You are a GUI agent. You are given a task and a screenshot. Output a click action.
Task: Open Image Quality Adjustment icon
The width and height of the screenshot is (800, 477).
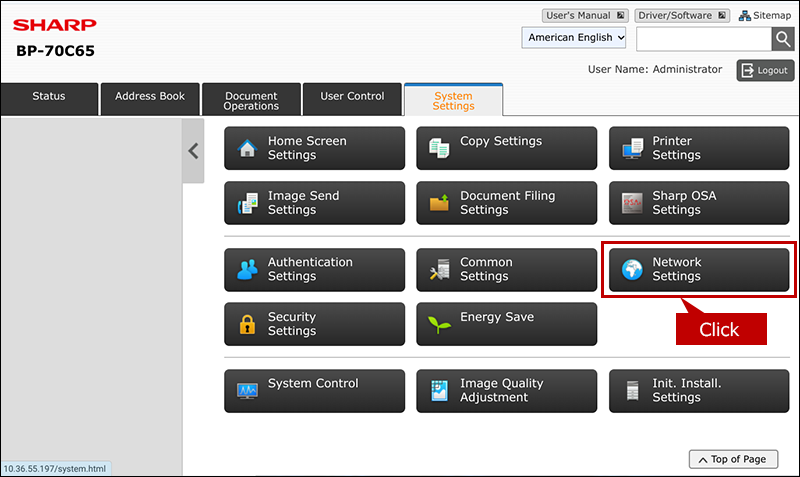pyautogui.click(x=439, y=391)
